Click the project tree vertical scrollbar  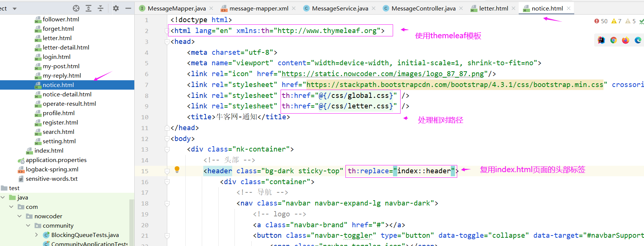coord(132,223)
